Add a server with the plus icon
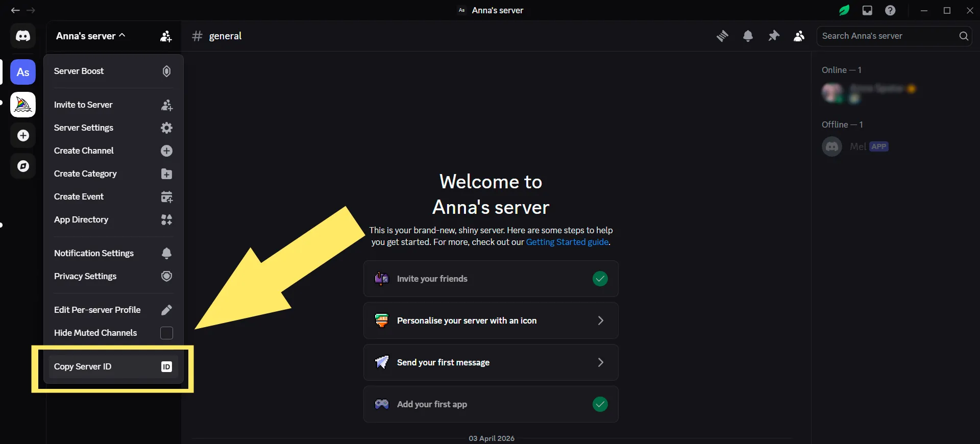 [23, 135]
